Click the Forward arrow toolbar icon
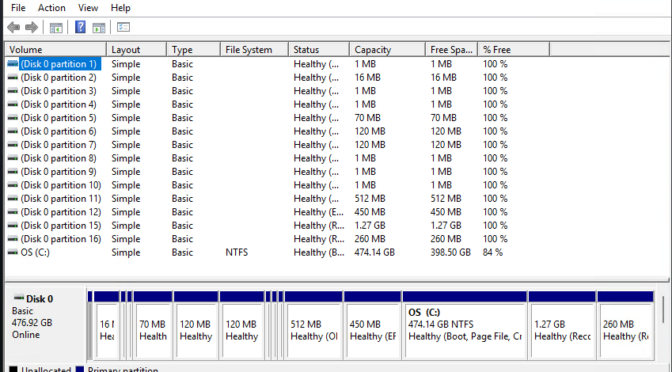672x372 pixels. [x=31, y=27]
